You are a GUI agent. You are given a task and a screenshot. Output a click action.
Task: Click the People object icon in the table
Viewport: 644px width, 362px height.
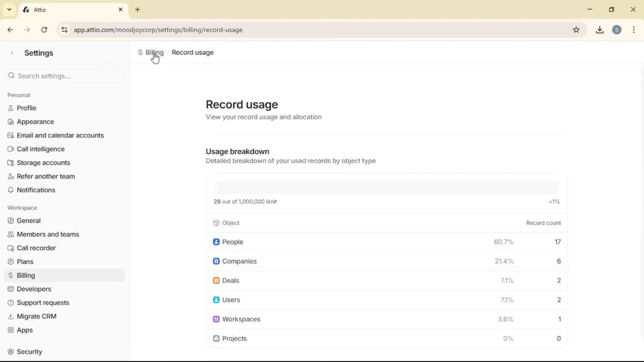coord(216,242)
